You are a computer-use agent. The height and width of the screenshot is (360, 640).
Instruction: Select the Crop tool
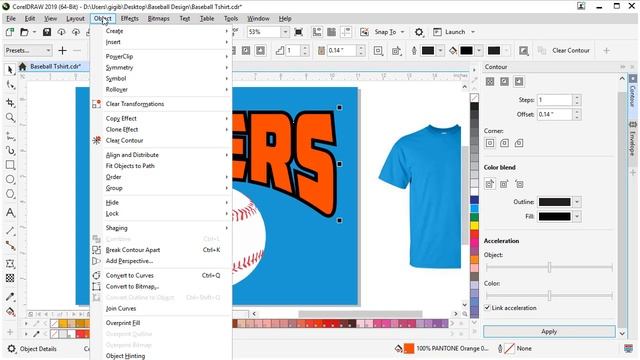point(10,102)
